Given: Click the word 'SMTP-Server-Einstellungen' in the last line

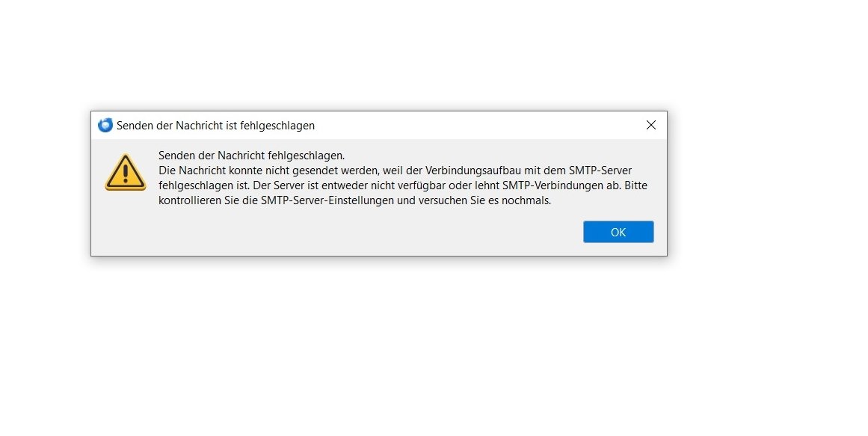Looking at the screenshot, I should (327, 200).
